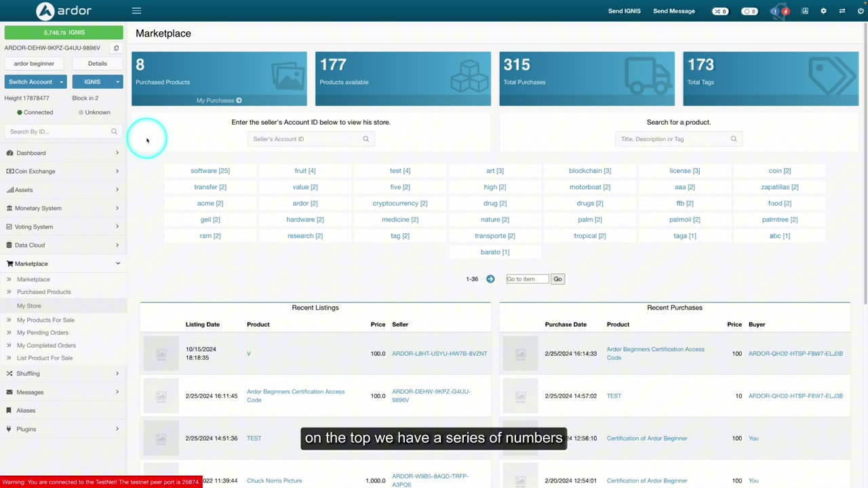The image size is (868, 488).
Task: Click the Go button
Action: click(x=557, y=279)
